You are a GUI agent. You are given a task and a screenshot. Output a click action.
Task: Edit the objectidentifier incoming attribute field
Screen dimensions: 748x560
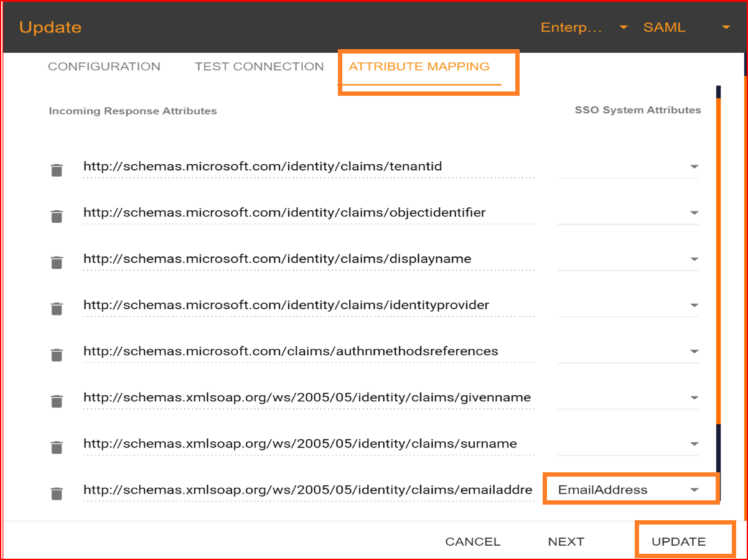pyautogui.click(x=309, y=213)
